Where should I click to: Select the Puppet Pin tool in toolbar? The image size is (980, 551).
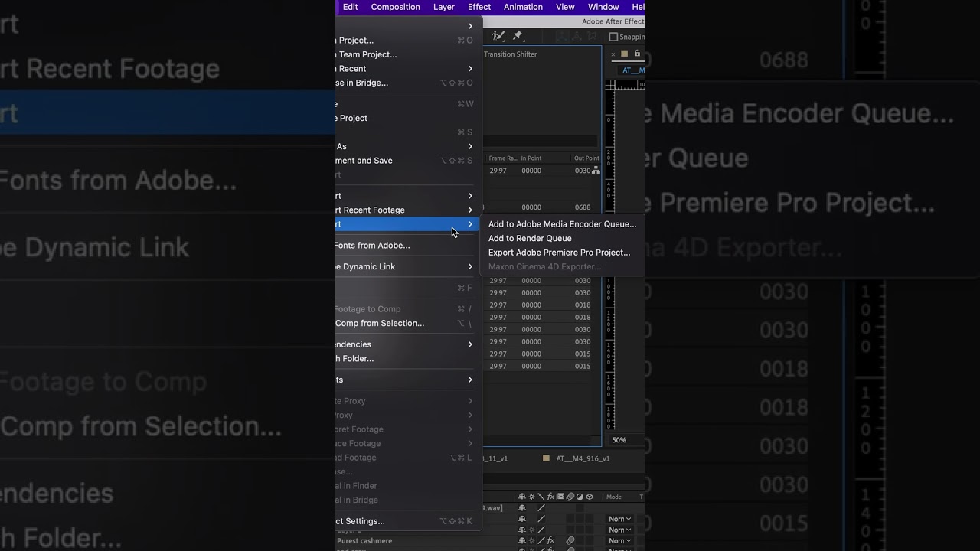click(x=518, y=36)
